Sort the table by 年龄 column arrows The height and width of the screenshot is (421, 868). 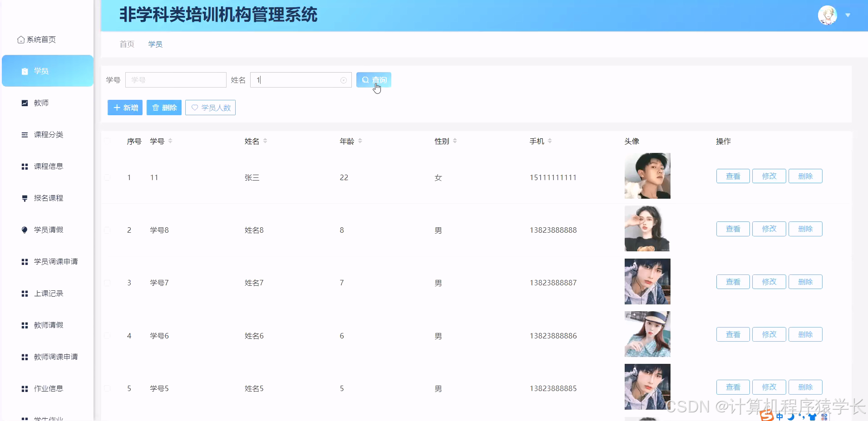click(x=359, y=141)
